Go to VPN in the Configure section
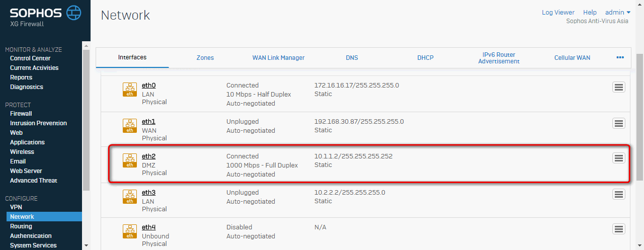644x250 pixels. tap(16, 207)
